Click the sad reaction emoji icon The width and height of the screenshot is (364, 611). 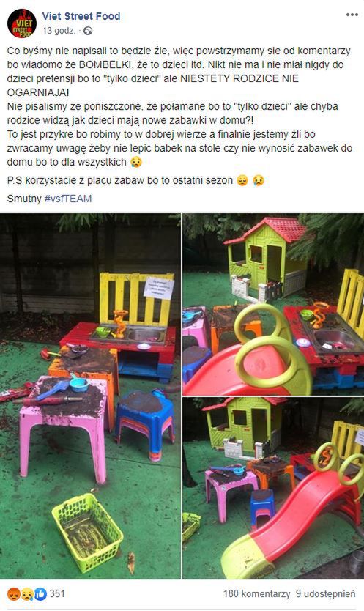pos(27,594)
